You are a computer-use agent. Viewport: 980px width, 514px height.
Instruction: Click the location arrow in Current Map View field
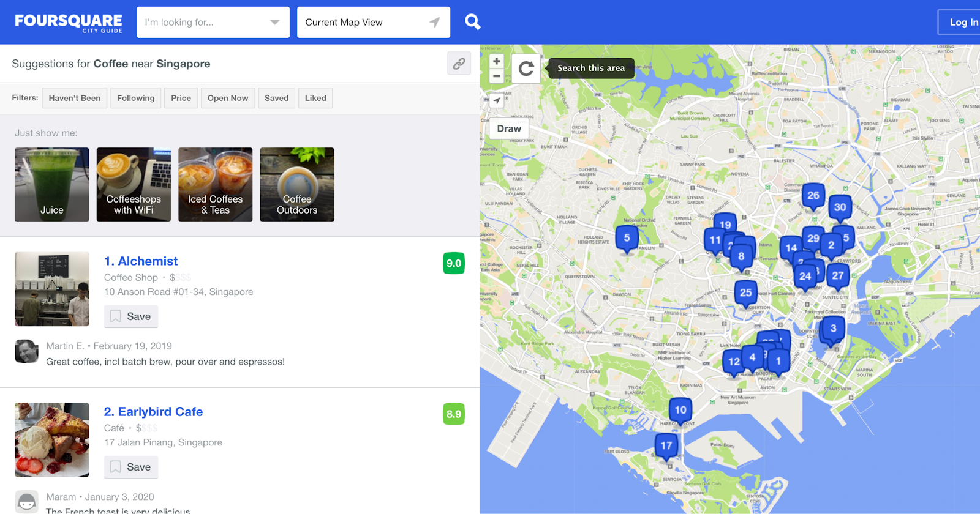pyautogui.click(x=434, y=22)
